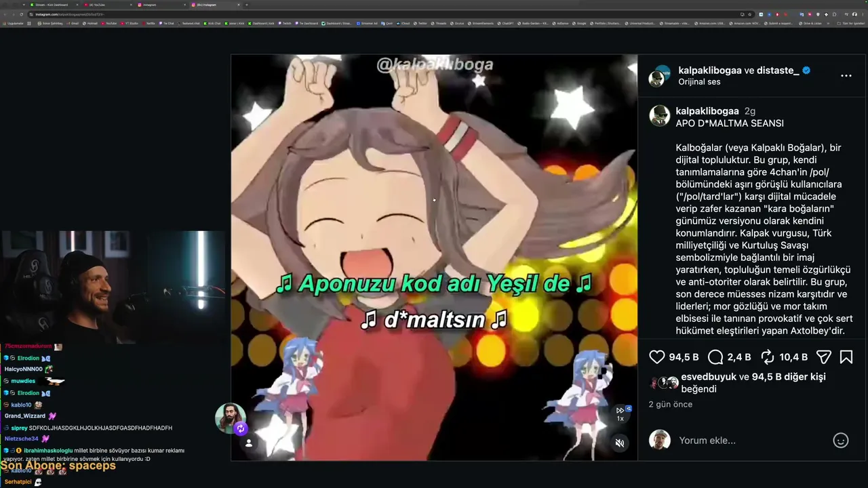Show tagged people icon on the reel
The width and height of the screenshot is (868, 488).
(249, 443)
